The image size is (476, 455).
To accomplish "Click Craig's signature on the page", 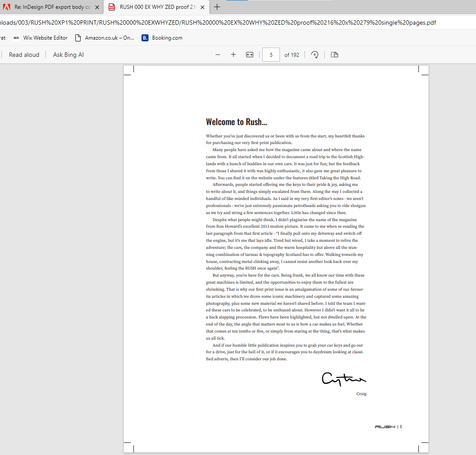I will tap(343, 378).
